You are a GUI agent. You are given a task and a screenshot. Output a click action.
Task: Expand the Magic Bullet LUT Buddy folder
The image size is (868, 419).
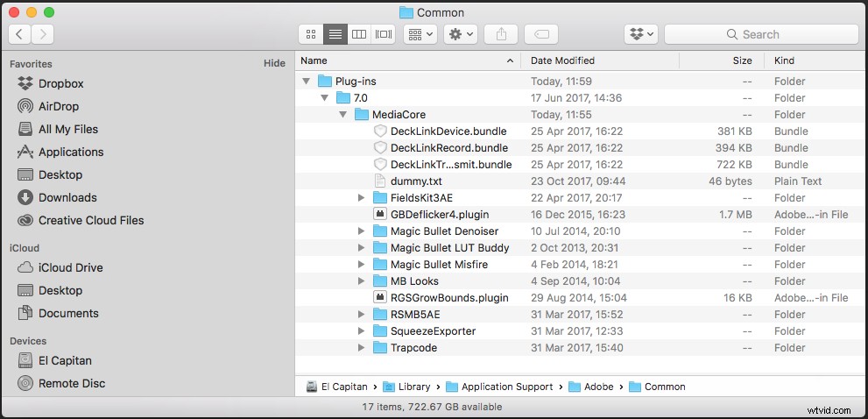[361, 248]
